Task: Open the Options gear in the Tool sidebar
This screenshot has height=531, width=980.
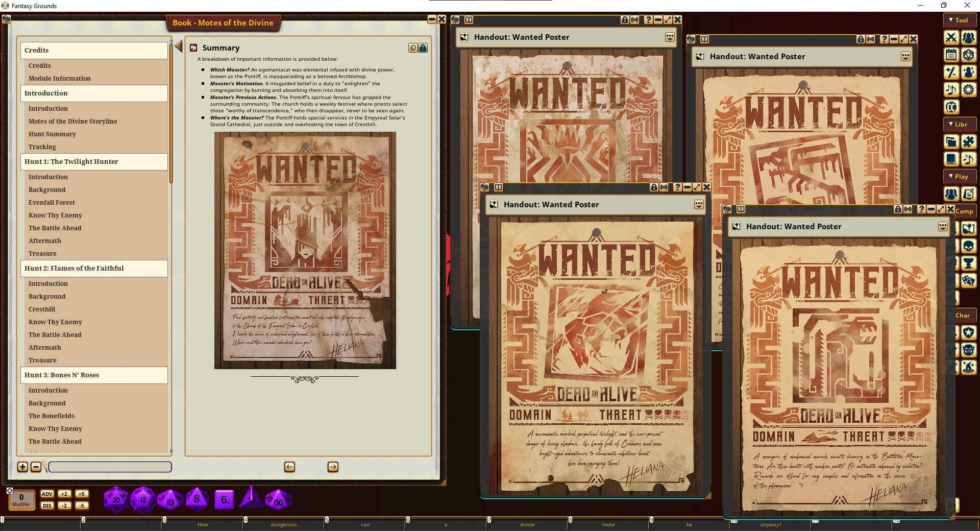Action: 969,89
